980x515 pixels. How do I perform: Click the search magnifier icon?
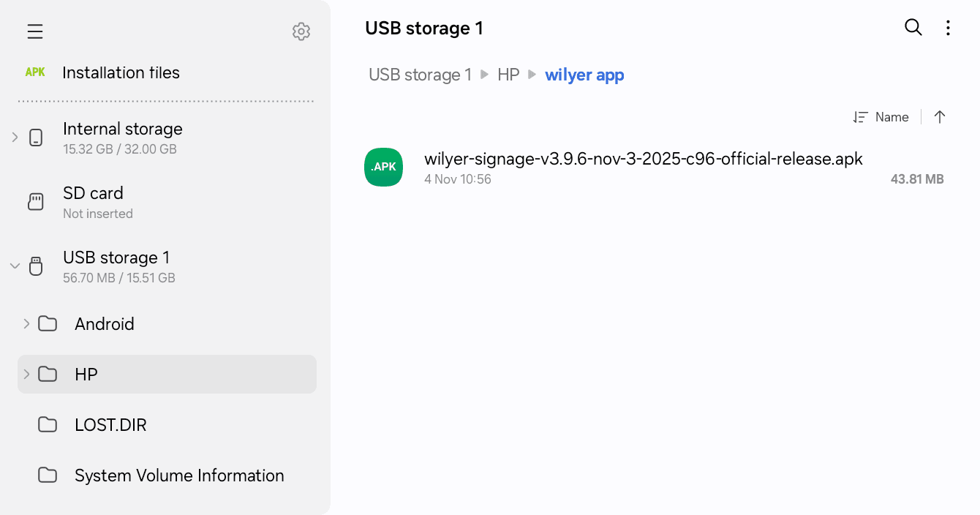click(x=913, y=28)
